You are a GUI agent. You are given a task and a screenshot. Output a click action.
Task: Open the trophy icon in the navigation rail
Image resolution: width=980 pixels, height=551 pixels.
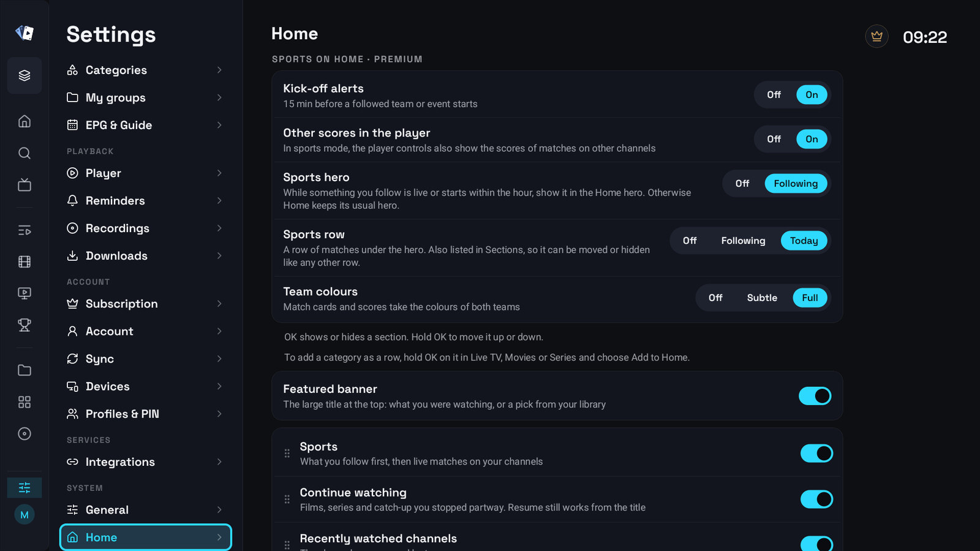coord(24,325)
